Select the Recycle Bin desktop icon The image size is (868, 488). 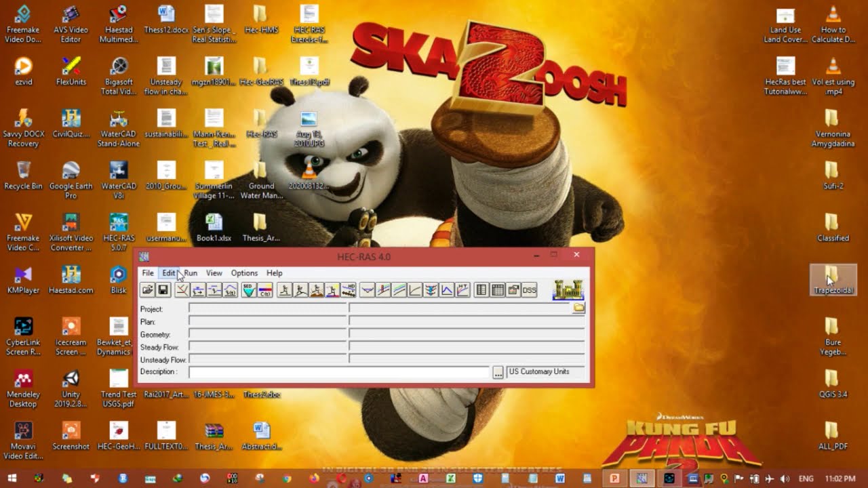23,176
